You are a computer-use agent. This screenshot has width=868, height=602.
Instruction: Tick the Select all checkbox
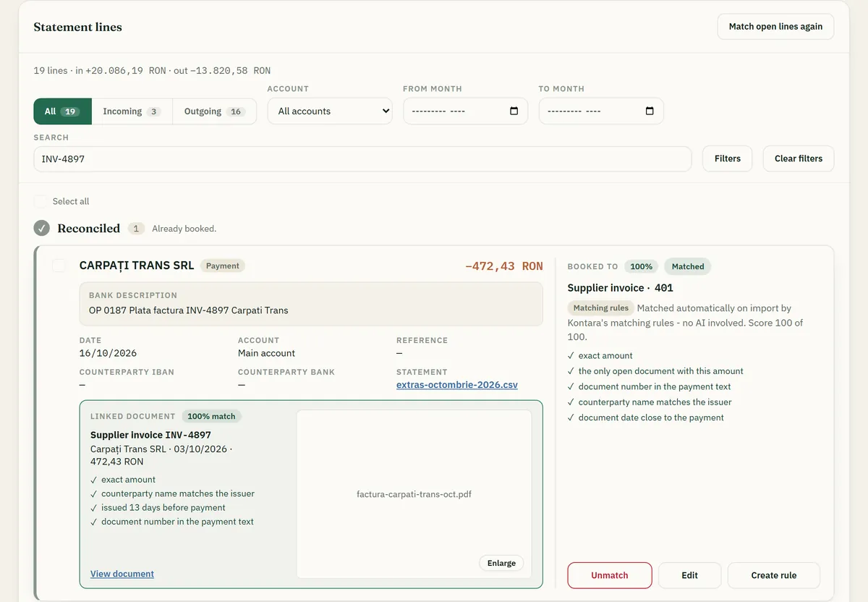click(x=41, y=201)
